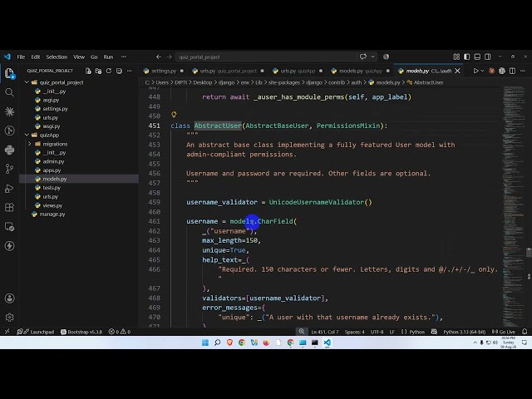Open the run button dropdown arrow
The image size is (532, 399).
click(482, 71)
